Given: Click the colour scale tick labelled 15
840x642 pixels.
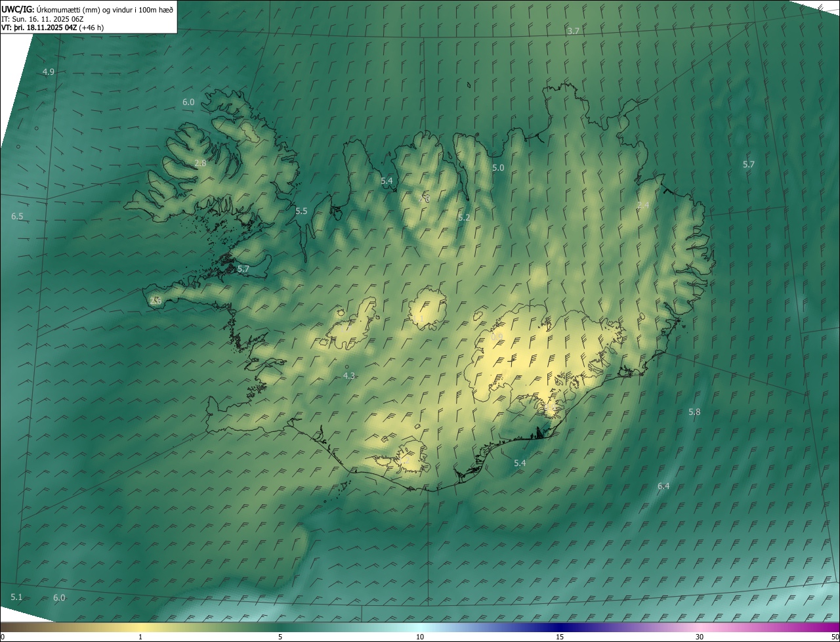Looking at the screenshot, I should point(560,637).
